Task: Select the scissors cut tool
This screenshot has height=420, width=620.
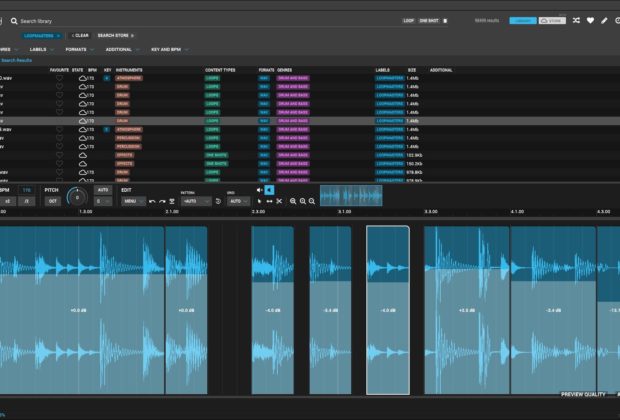Action: [279, 201]
